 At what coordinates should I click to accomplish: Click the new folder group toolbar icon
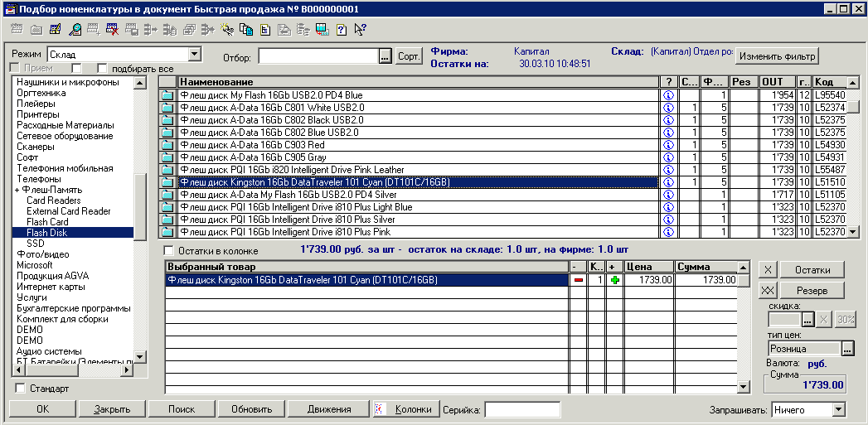(x=36, y=29)
